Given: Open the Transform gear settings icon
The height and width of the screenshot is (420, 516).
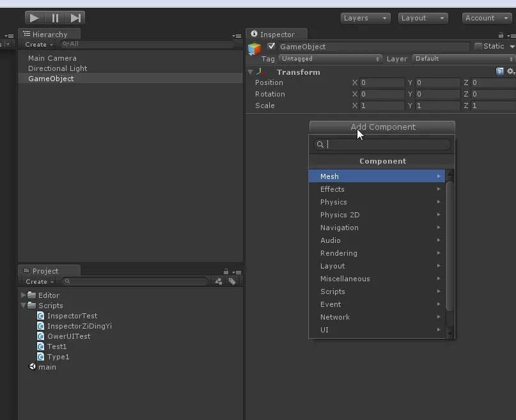Looking at the screenshot, I should (510, 72).
